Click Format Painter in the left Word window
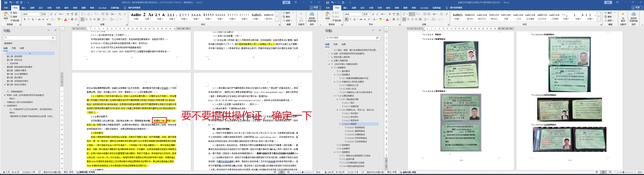Image resolution: width=644 pixels, height=175 pixels. (15, 20)
